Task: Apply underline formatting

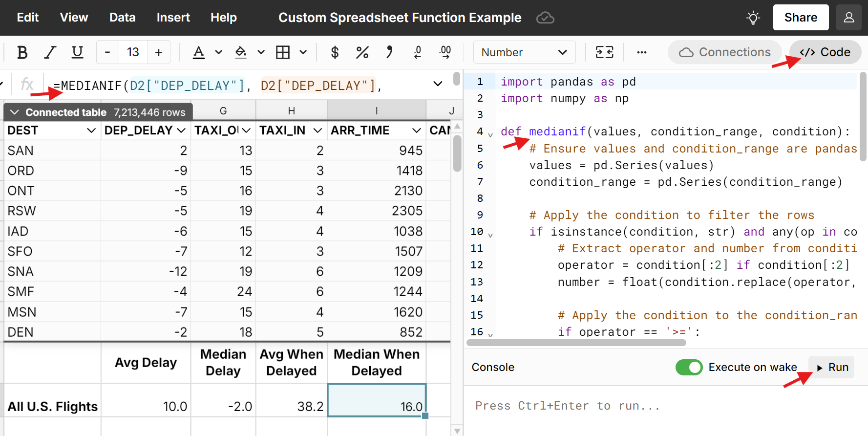Action: (77, 52)
